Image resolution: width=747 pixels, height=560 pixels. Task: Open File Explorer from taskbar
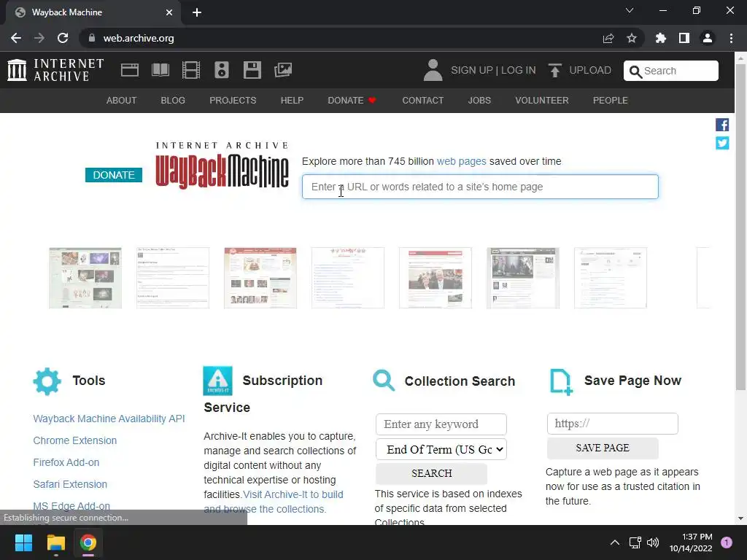[55, 542]
